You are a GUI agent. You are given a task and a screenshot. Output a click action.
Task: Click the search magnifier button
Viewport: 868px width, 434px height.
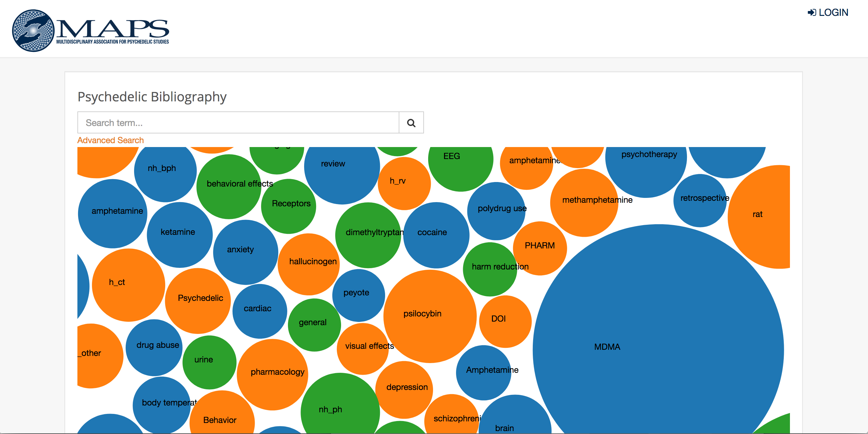pos(411,123)
